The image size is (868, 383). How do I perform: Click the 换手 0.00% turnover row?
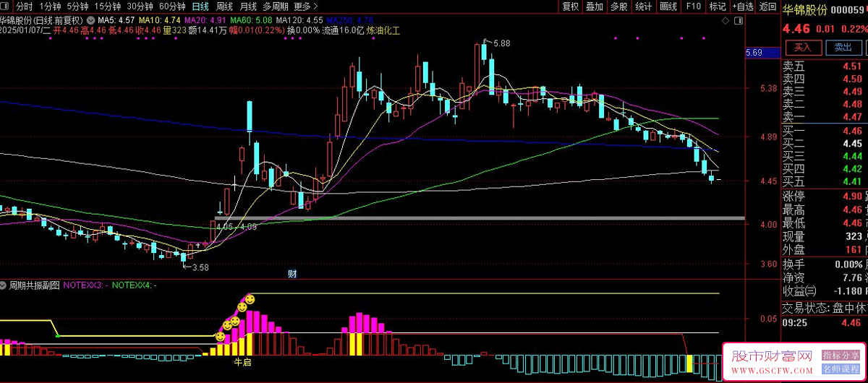point(825,264)
